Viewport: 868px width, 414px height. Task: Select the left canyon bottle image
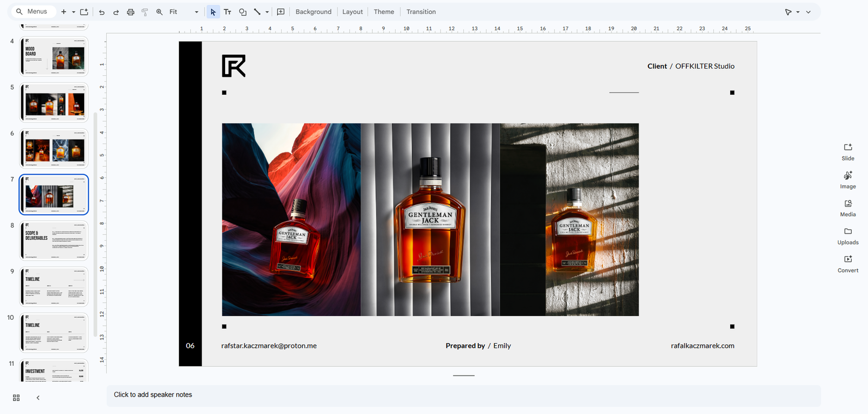(x=291, y=219)
